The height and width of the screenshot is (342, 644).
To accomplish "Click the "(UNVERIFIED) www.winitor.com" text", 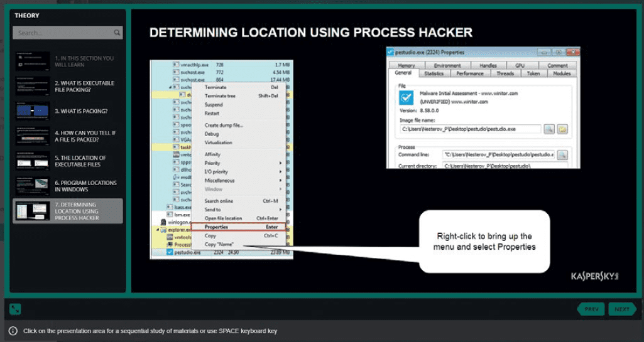I will 454,102.
